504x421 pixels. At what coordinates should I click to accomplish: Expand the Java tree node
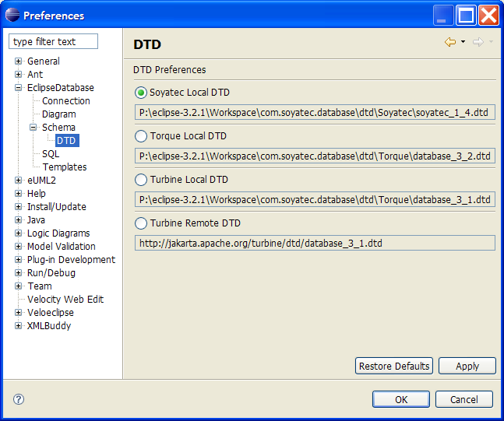(19, 219)
